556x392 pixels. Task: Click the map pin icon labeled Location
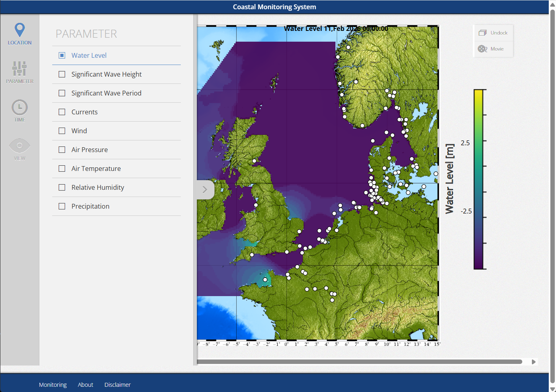click(19, 29)
